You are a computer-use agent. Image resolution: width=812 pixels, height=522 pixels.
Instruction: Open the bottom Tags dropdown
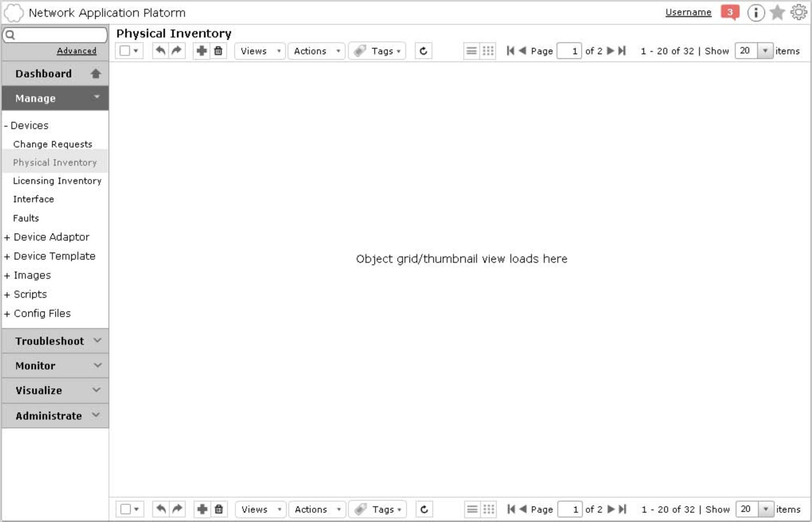pyautogui.click(x=378, y=509)
